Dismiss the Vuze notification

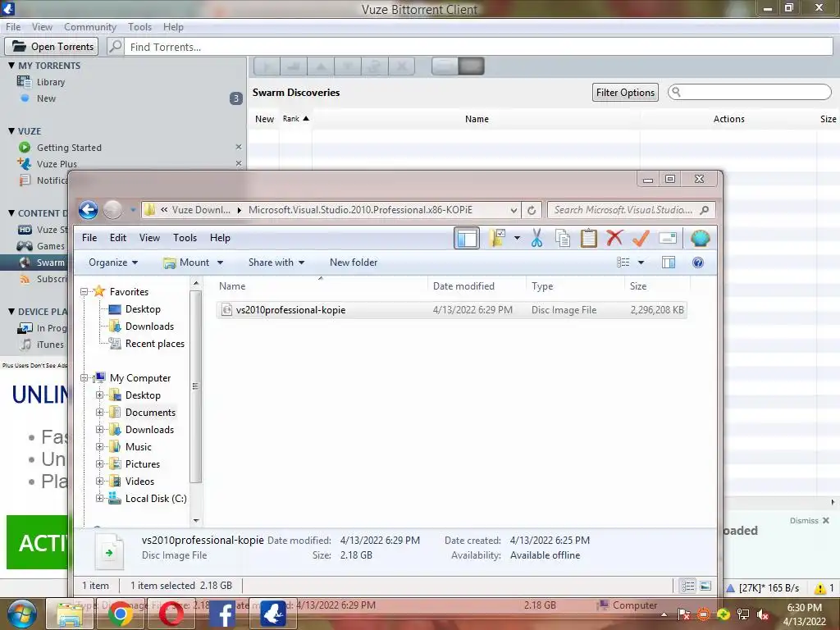pyautogui.click(x=809, y=521)
